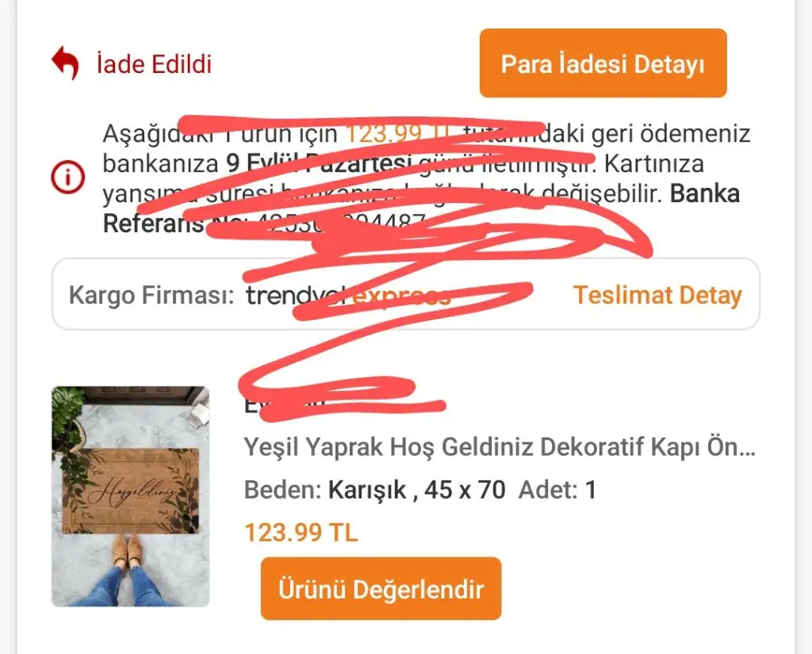Click the 9 Eylül Pazartesi date text
This screenshot has height=654, width=812.
pyautogui.click(x=319, y=163)
